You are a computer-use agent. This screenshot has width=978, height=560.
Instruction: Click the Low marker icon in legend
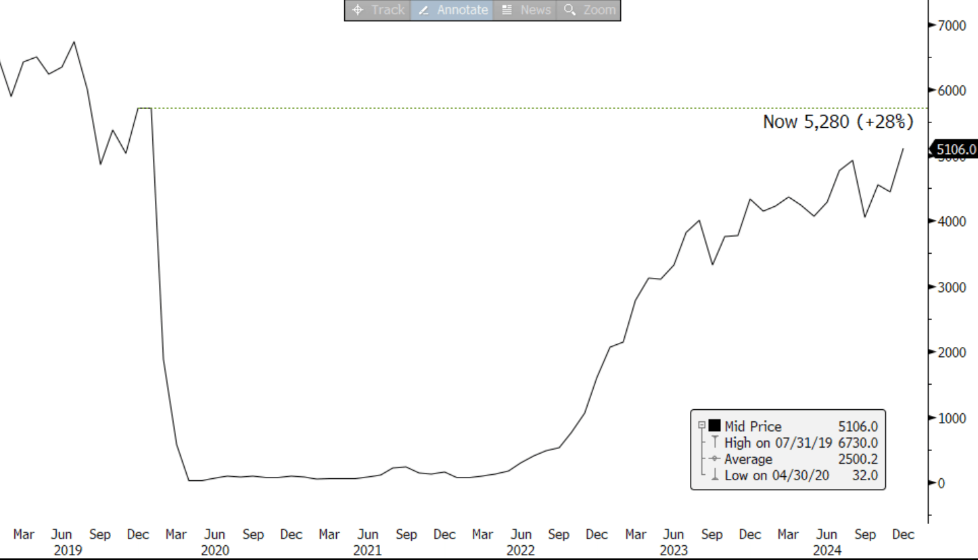point(714,475)
